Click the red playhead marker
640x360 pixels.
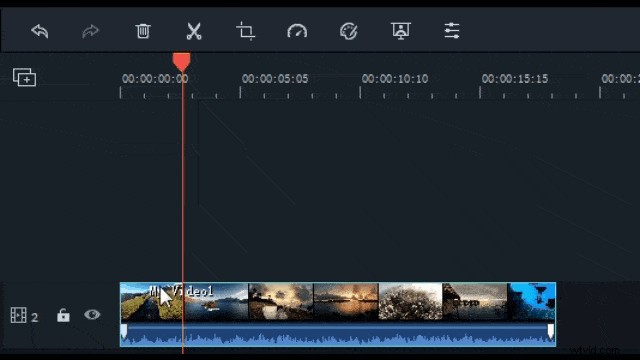(x=181, y=62)
